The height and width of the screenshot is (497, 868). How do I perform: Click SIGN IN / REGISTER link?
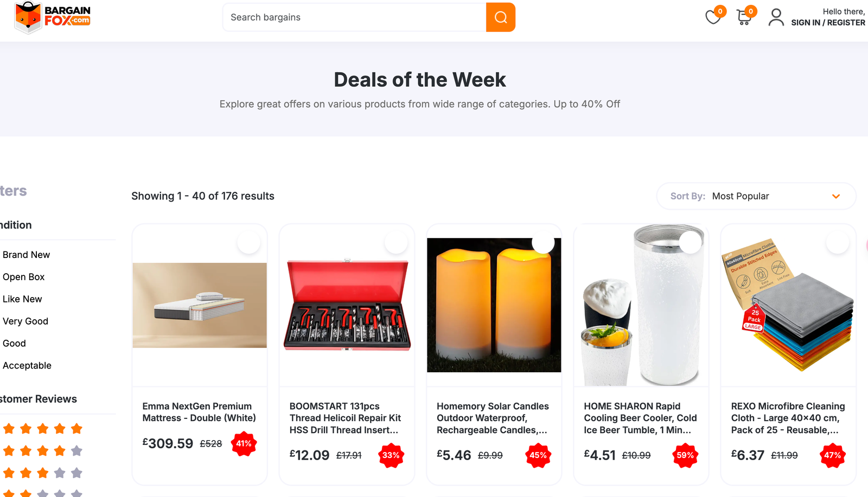coord(828,23)
